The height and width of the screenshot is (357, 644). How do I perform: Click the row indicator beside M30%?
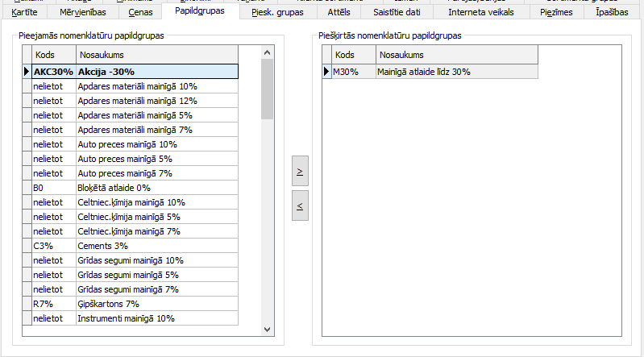point(326,72)
